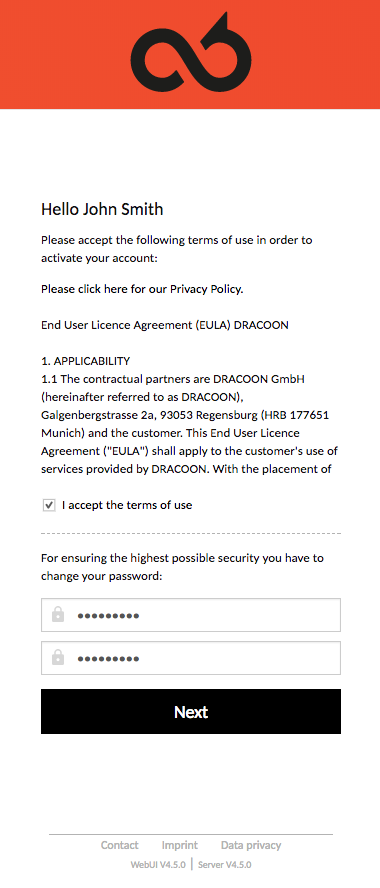Click the lock icon in second password field

click(x=58, y=658)
